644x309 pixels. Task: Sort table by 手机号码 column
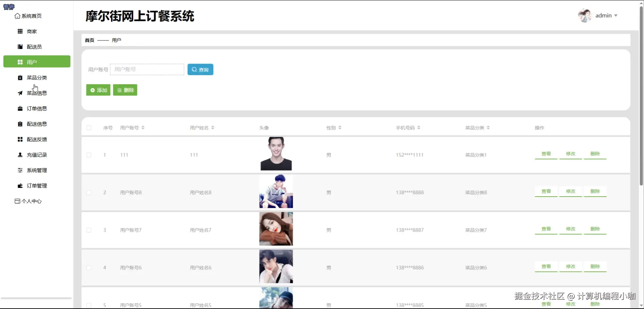point(419,128)
